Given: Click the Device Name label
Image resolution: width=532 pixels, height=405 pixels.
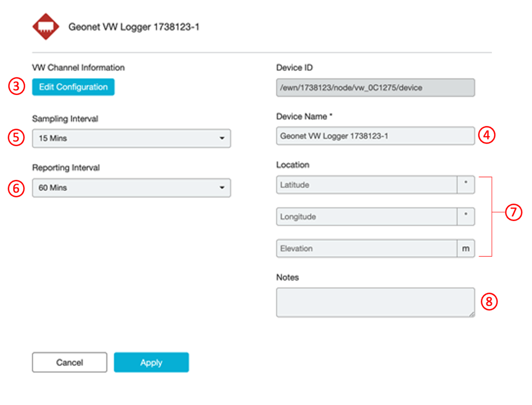Looking at the screenshot, I should (304, 116).
